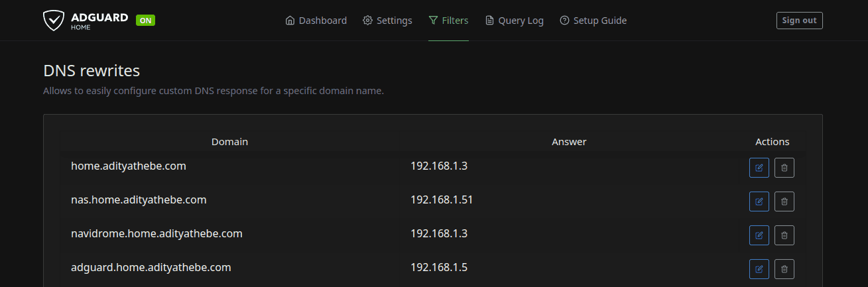Click the Sign out button
The height and width of the screenshot is (287, 868).
800,21
